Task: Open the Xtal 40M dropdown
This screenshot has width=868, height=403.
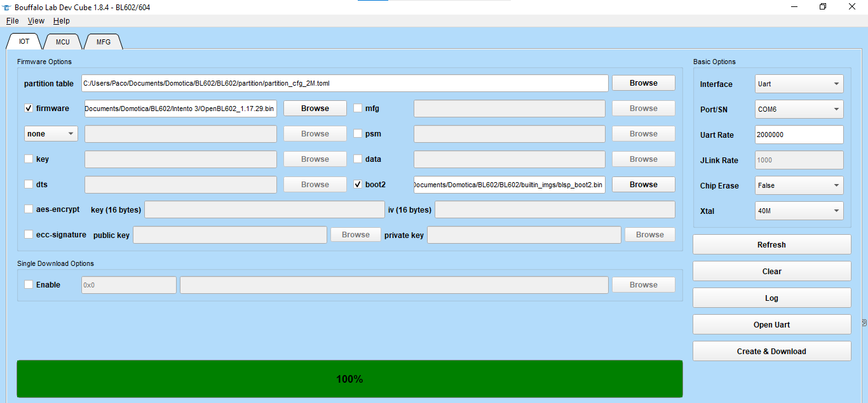Action: tap(799, 211)
